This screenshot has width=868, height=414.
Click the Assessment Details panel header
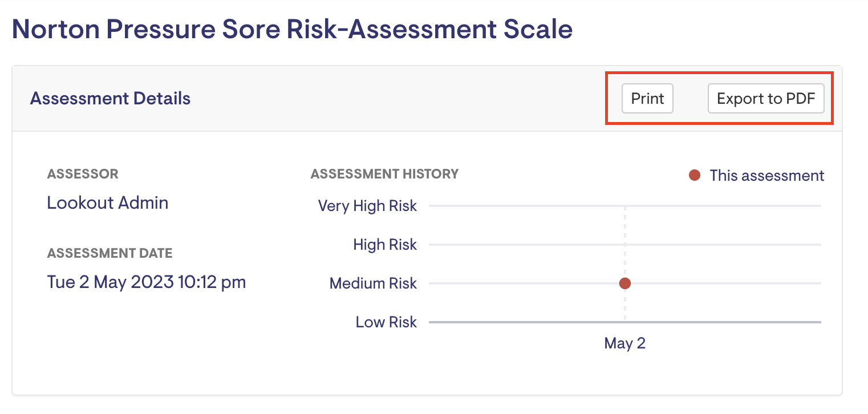pyautogui.click(x=110, y=99)
